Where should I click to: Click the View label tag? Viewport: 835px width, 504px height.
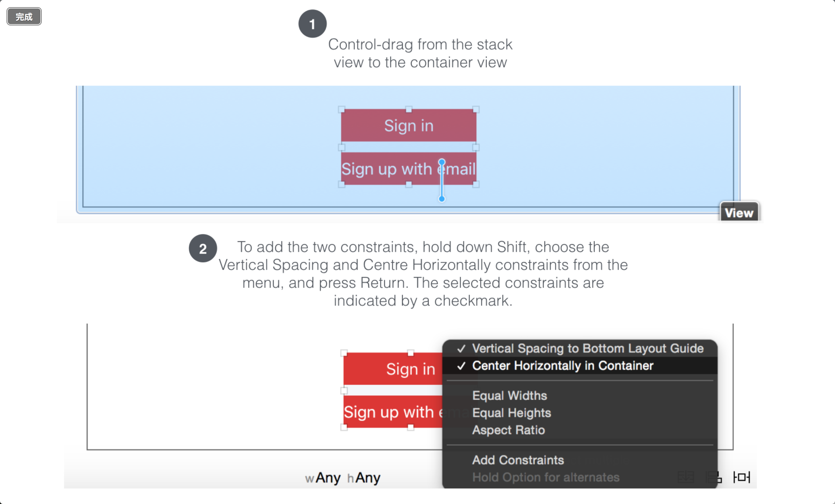739,212
